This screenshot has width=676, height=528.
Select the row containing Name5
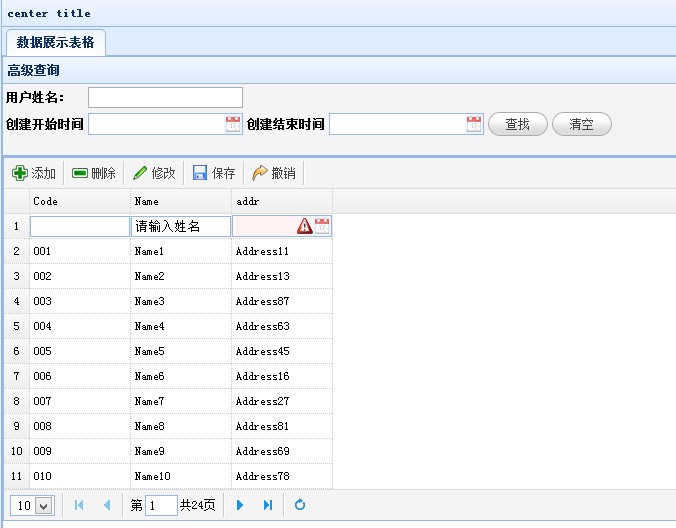pos(181,351)
